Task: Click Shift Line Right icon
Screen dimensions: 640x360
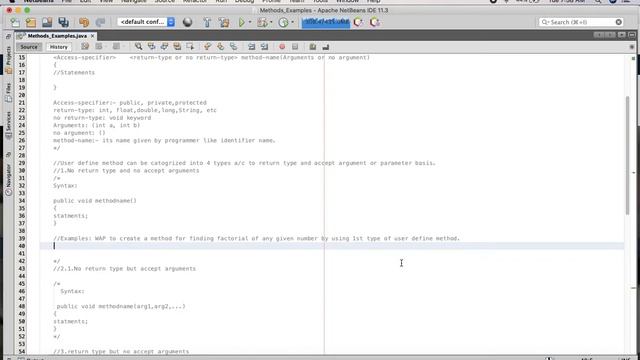Action: tap(264, 47)
